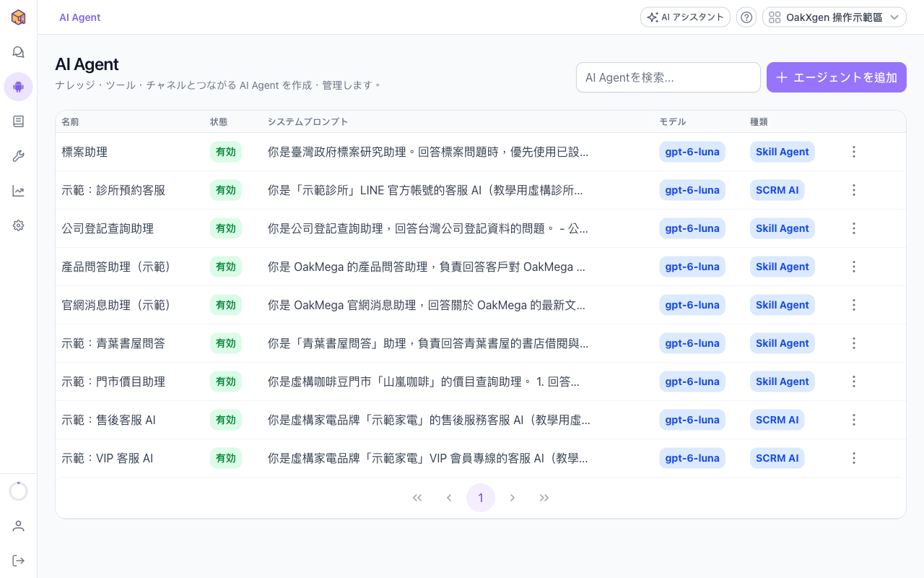Open more options for 公司登記查詢助理 row

click(x=854, y=228)
